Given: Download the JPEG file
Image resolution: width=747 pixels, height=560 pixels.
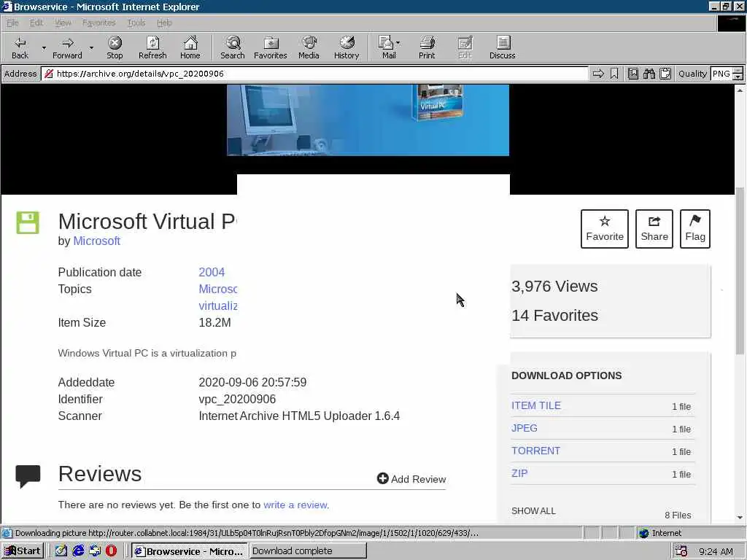Looking at the screenshot, I should (524, 428).
